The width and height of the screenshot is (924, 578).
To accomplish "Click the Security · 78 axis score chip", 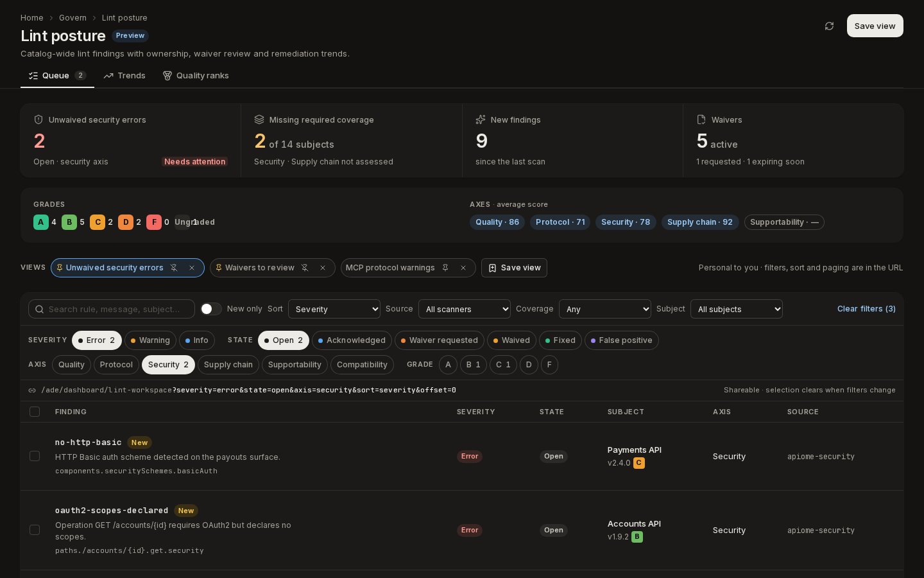I will click(x=626, y=222).
